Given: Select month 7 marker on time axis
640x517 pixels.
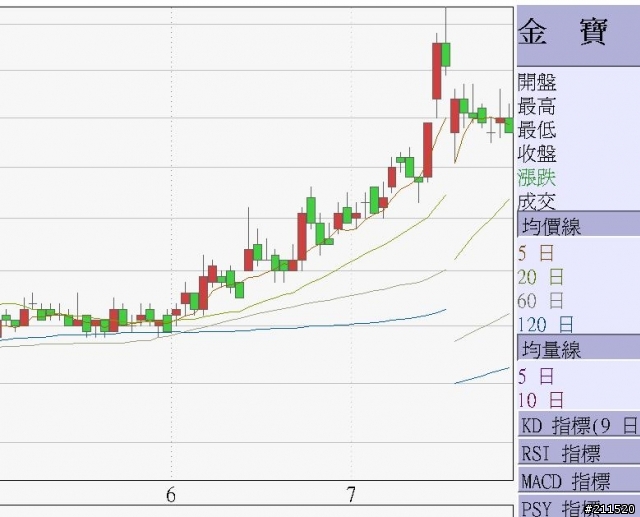Looking at the screenshot, I should pos(351,495).
